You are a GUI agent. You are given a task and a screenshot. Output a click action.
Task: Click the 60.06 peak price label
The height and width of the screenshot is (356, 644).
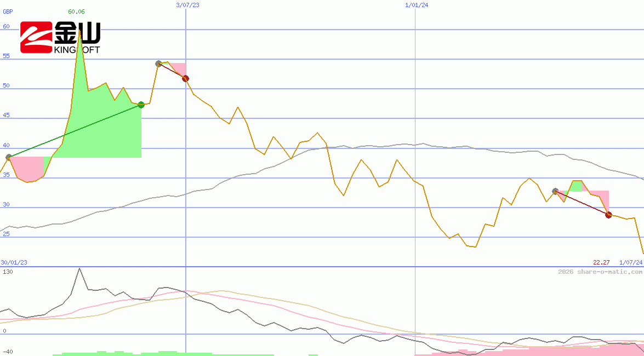(x=76, y=12)
